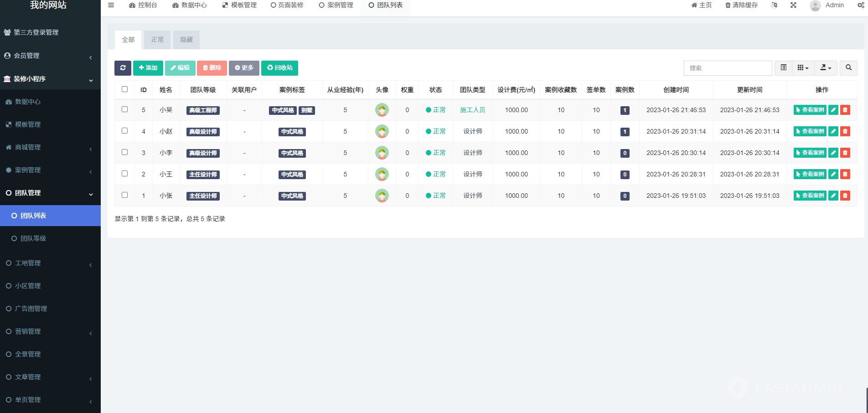868x413 pixels.
Task: Click the avatar thumbnail of 小李
Action: (x=382, y=153)
